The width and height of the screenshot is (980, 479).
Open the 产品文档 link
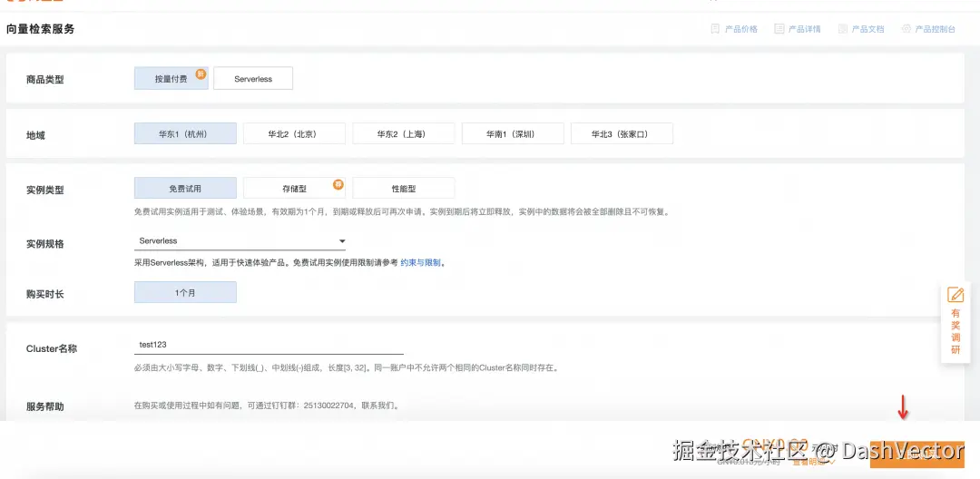tap(868, 29)
